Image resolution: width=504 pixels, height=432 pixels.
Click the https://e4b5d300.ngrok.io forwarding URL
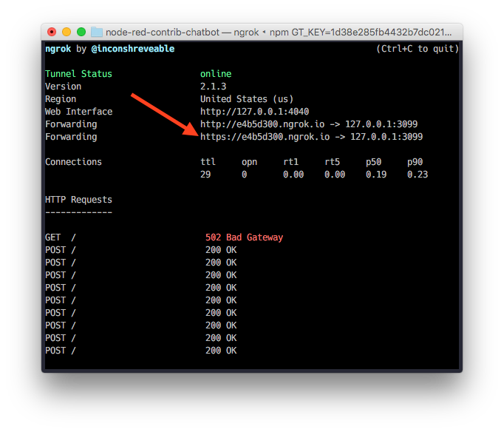click(265, 137)
